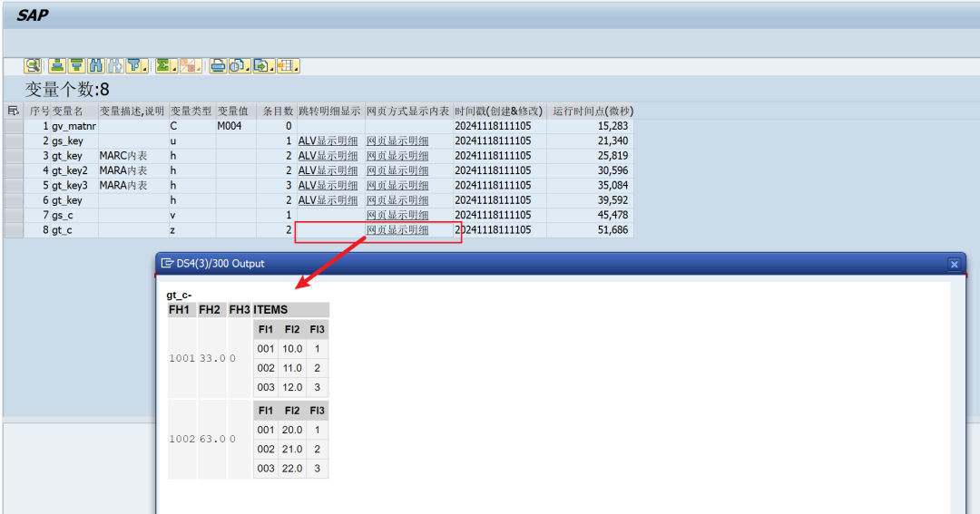Image resolution: width=980 pixels, height=514 pixels.
Task: Click the 变量类型 column header
Action: click(191, 112)
